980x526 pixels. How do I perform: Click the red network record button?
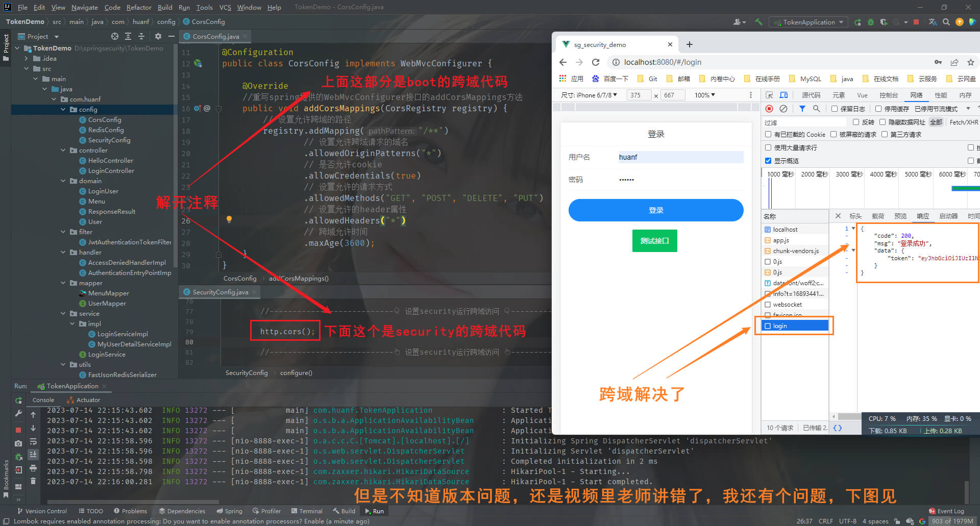pos(769,109)
